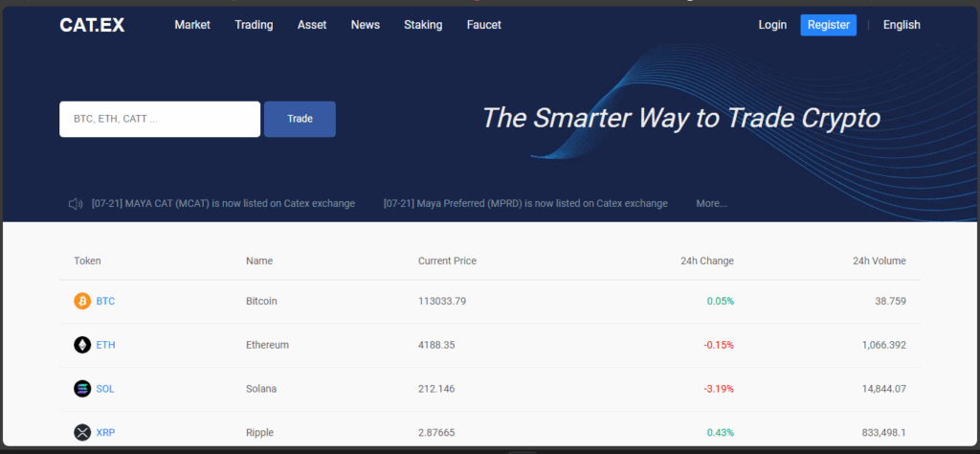Click the Solana coin icon
Screen dimensions: 980x454
pyautogui.click(x=82, y=389)
